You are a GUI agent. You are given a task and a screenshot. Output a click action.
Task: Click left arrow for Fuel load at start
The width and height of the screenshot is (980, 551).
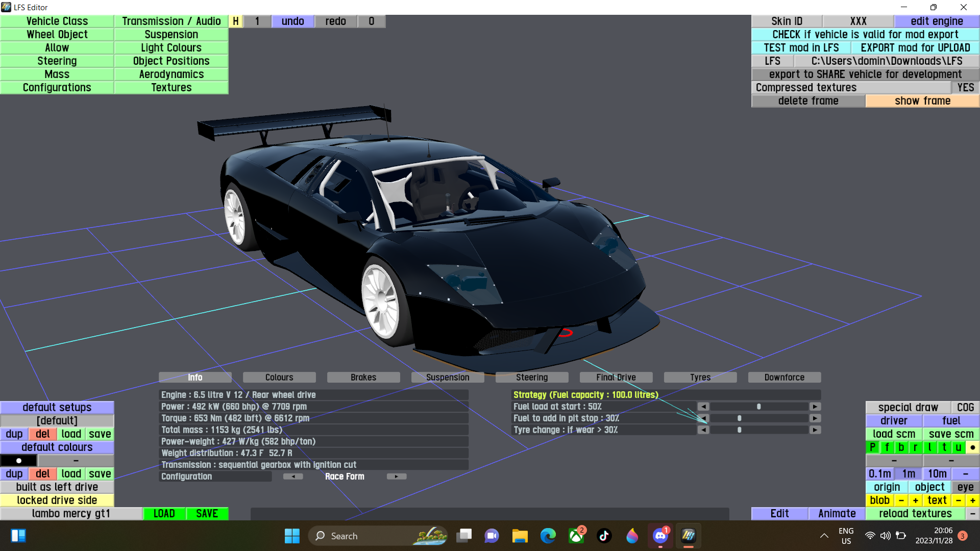[x=703, y=407]
